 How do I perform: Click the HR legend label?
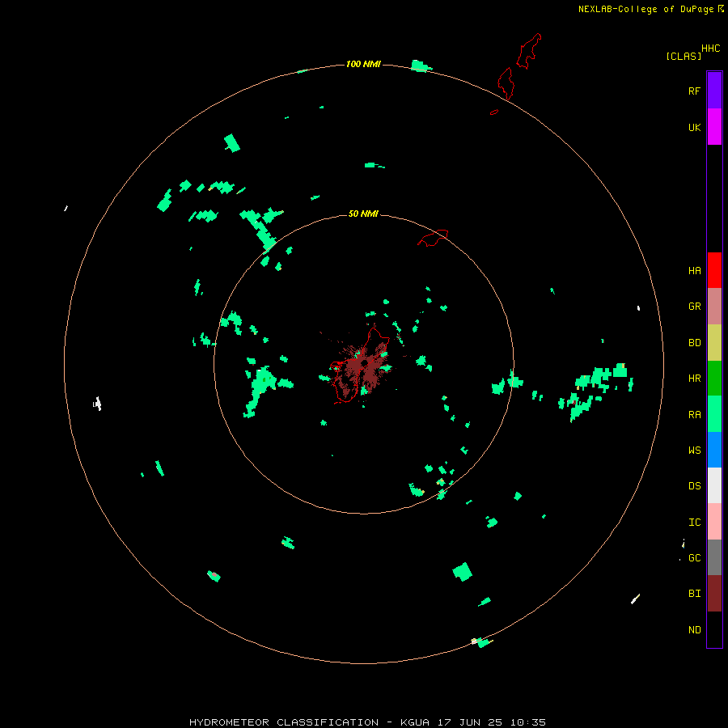[694, 379]
